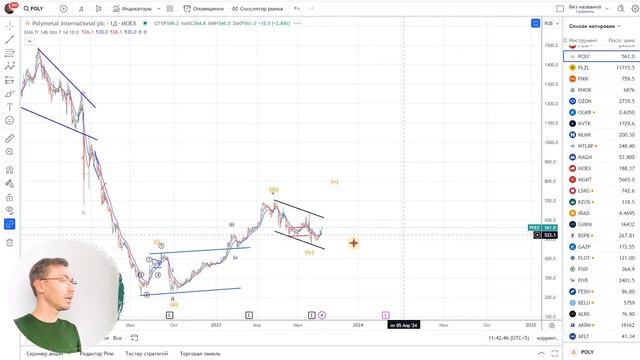The image size is (640, 360).
Task: Open the price scale settings gear icon
Action: click(x=552, y=325)
